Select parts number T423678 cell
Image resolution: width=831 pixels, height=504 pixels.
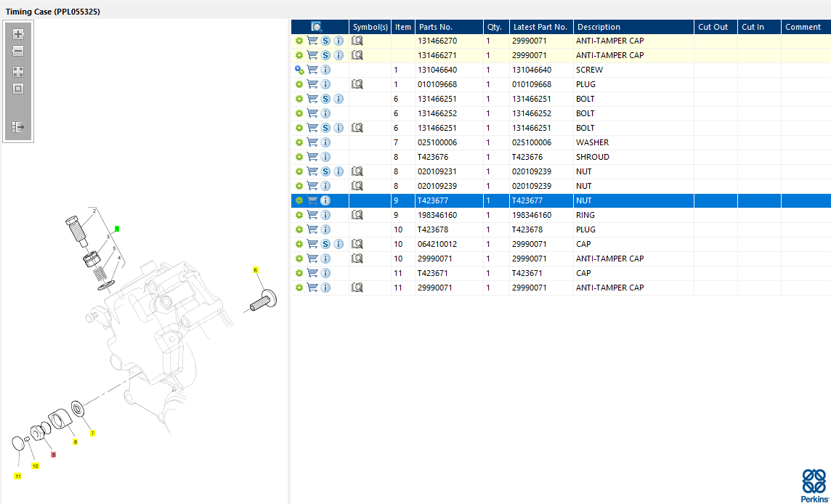[450, 229]
